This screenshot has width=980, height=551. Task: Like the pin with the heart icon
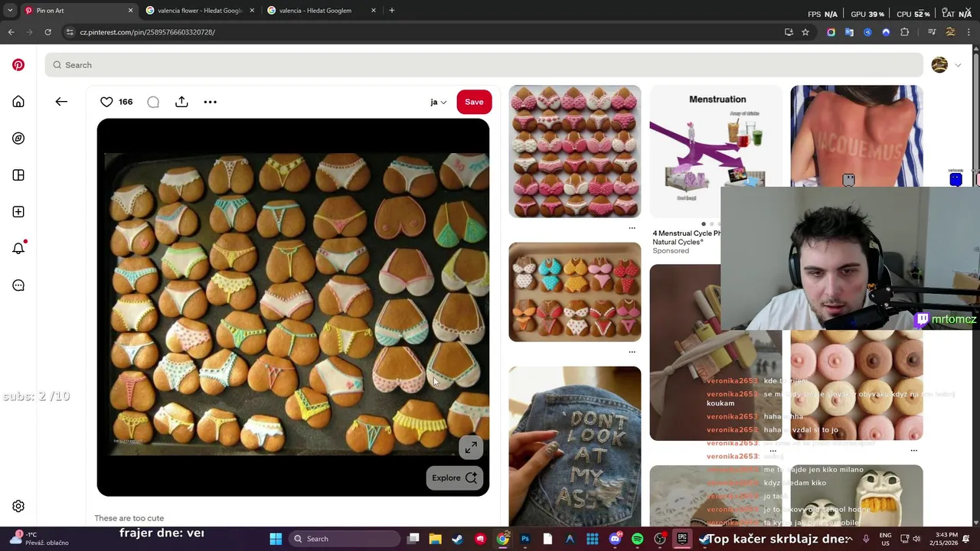106,102
